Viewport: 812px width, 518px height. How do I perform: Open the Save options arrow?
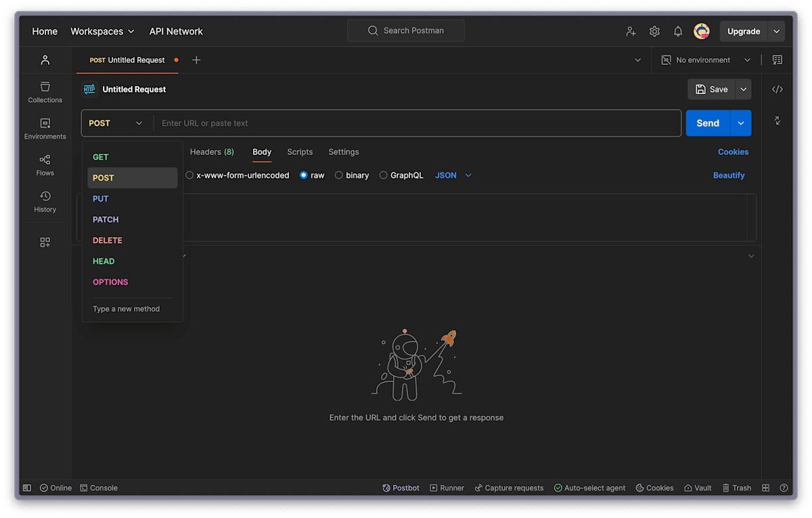tap(744, 89)
